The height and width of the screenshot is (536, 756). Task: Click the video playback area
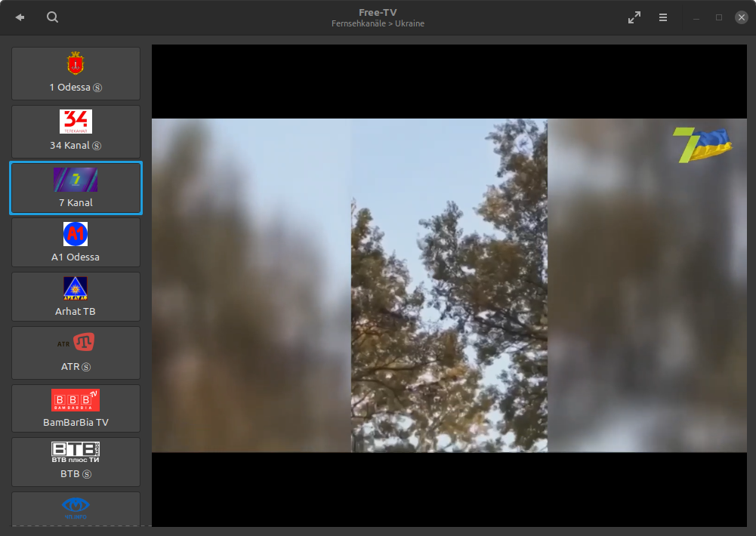click(449, 285)
